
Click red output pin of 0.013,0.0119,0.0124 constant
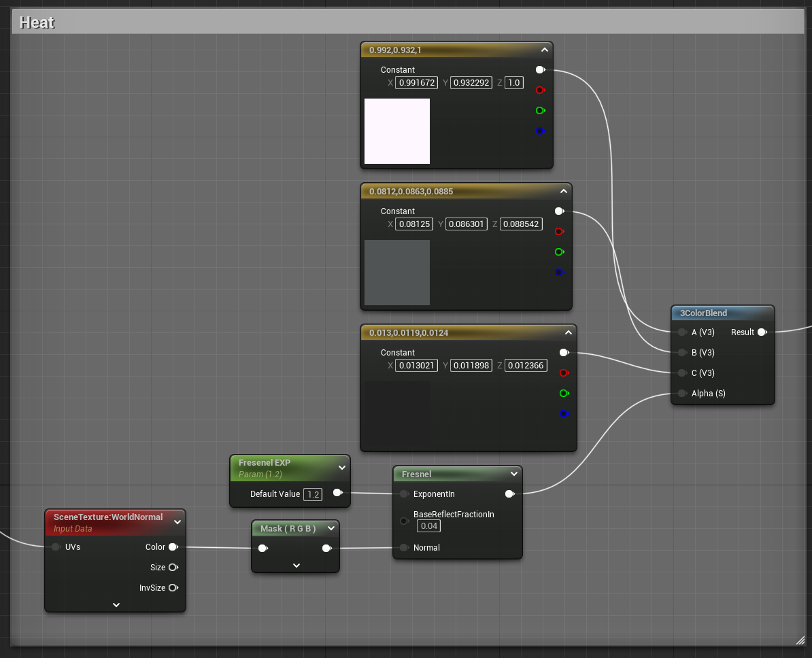click(x=564, y=373)
